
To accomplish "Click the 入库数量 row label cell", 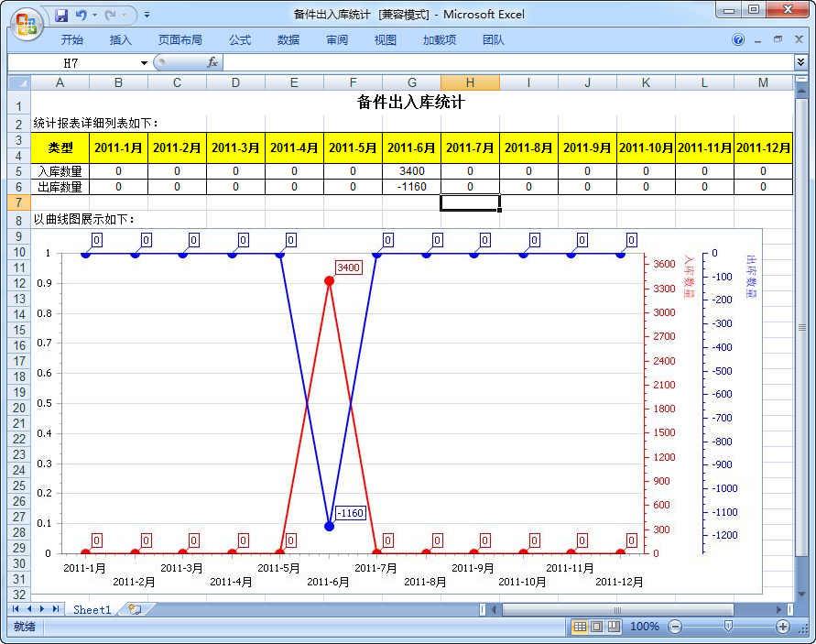I will (60, 171).
